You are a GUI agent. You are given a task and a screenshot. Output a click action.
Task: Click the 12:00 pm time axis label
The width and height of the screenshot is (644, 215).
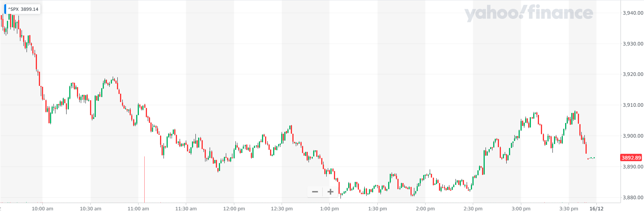tap(234, 209)
